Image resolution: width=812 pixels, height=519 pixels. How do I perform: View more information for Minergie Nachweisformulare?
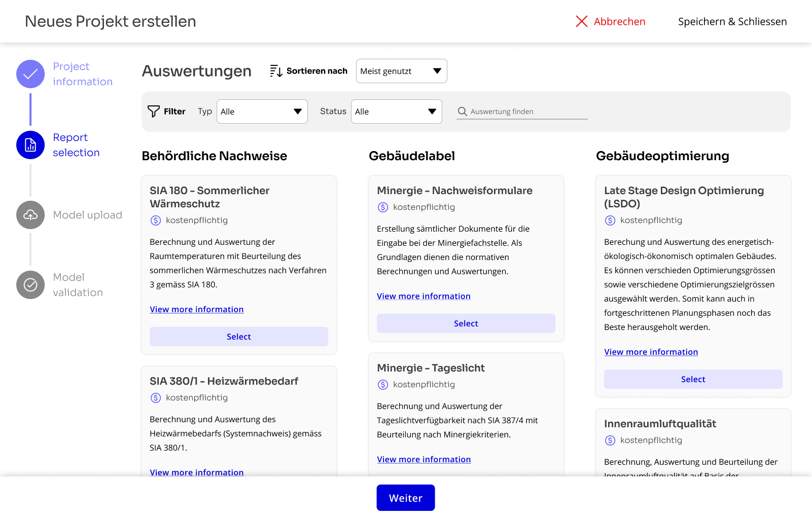tap(424, 296)
